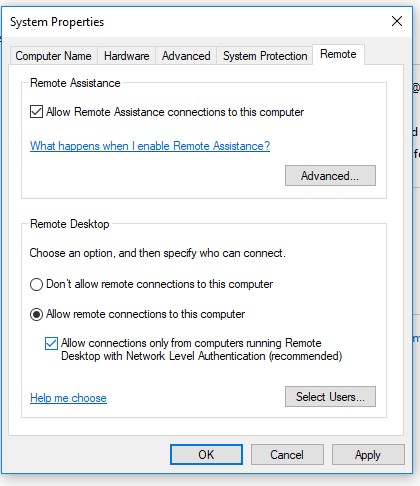This screenshot has height=486, width=420.
Task: Click the 'Allow Remote Assistance connections to this computer' label
Action: point(175,112)
